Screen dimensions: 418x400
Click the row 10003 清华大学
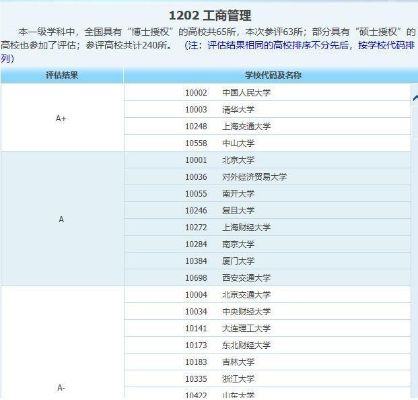click(x=267, y=110)
